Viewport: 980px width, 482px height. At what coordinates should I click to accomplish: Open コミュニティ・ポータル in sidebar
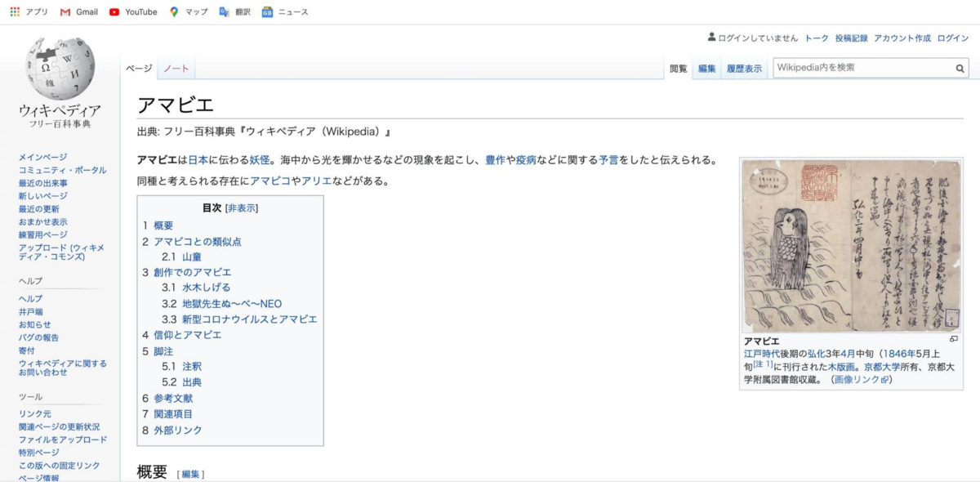click(x=63, y=170)
